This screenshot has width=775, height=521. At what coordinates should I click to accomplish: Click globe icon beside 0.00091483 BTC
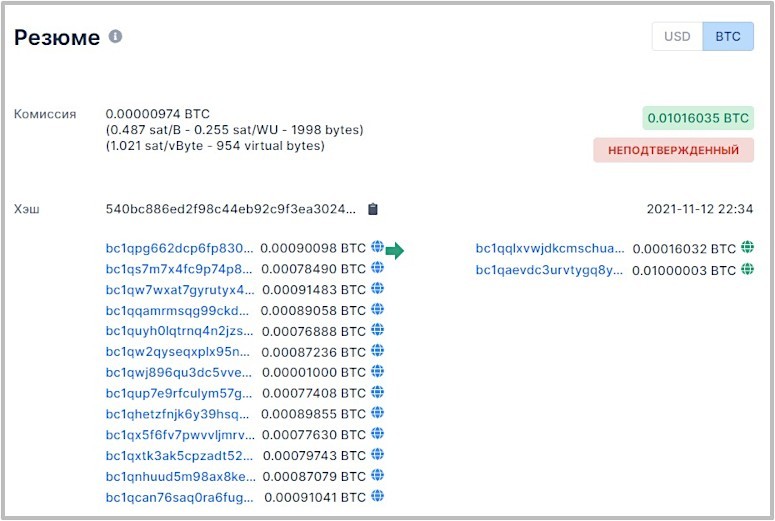(378, 288)
